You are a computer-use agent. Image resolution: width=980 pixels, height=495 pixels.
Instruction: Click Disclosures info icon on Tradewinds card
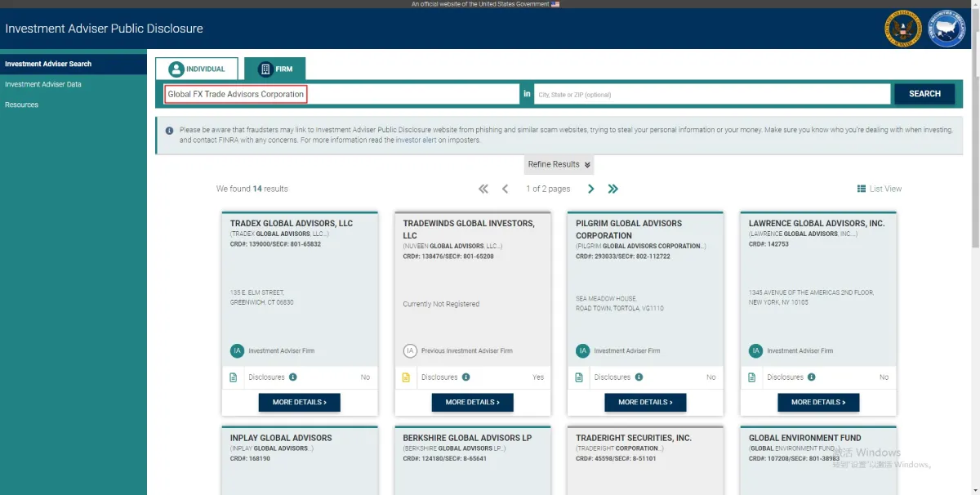click(466, 377)
